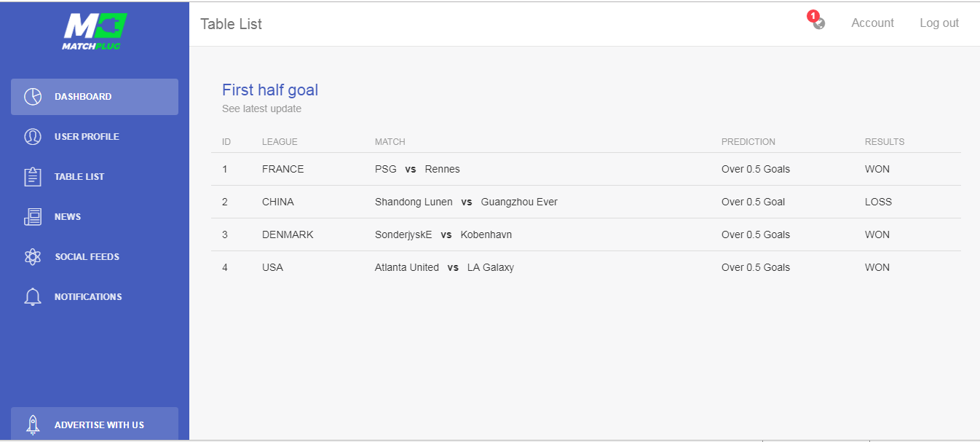Click the Notifications bell icon
This screenshot has height=442, width=980.
(33, 297)
